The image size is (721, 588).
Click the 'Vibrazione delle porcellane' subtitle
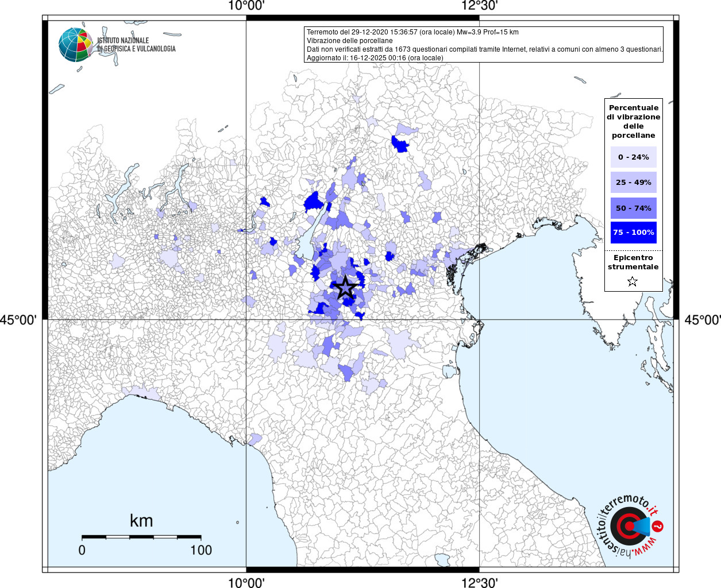tap(350, 41)
